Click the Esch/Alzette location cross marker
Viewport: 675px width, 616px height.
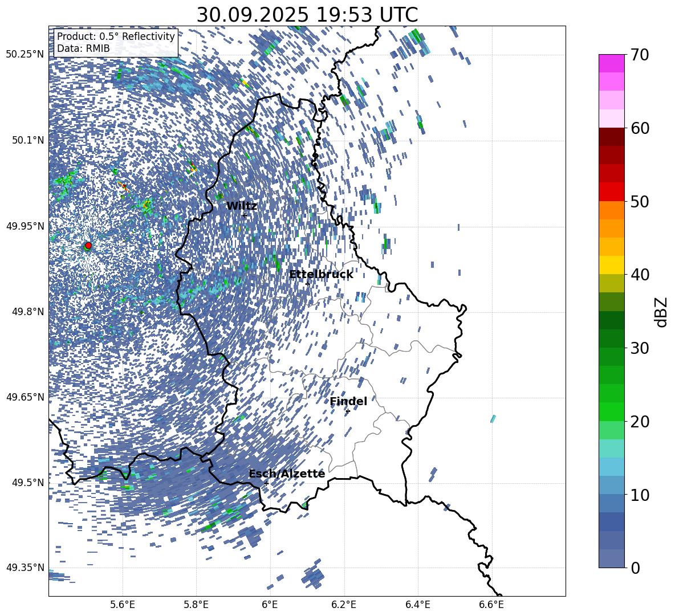click(266, 483)
